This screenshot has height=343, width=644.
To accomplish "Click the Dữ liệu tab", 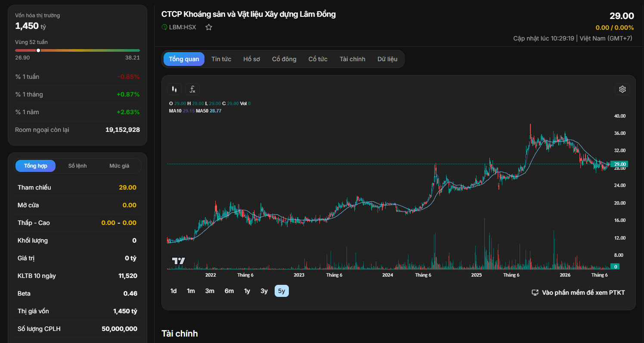I will coord(387,59).
